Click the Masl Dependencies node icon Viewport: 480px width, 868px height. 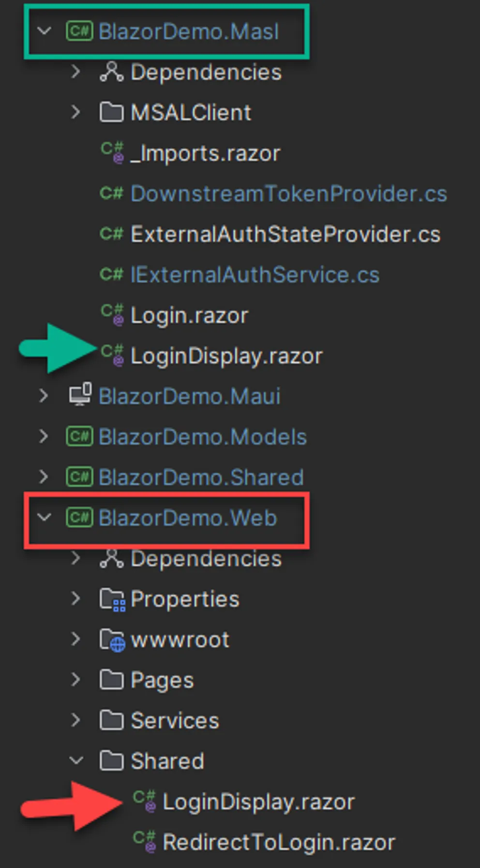[x=111, y=72]
